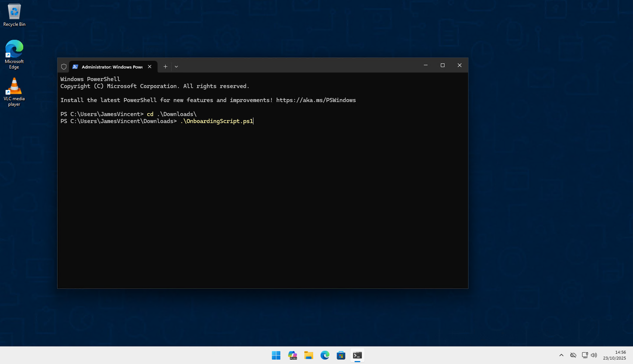This screenshot has height=364, width=633.
Task: Open File Explorer from the taskbar
Action: (x=309, y=355)
